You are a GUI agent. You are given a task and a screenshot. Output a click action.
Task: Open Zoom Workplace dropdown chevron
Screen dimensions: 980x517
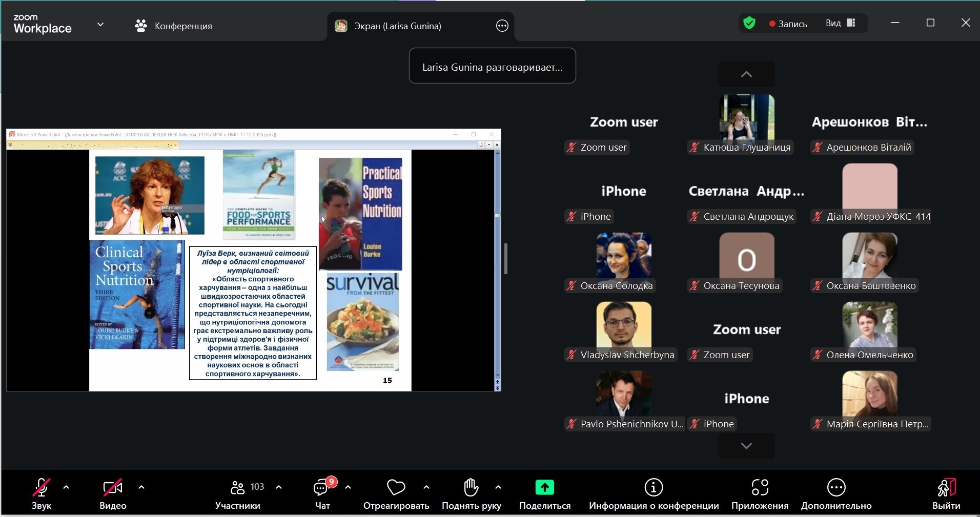click(100, 25)
